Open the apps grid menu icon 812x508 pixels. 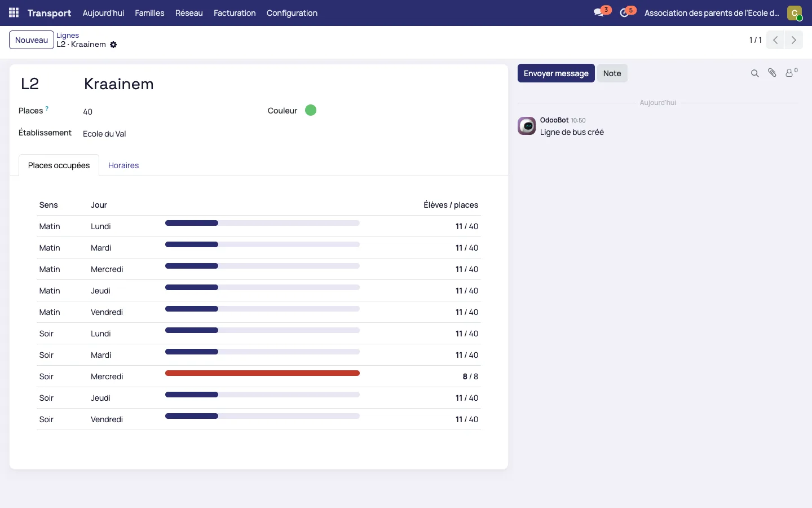click(14, 12)
